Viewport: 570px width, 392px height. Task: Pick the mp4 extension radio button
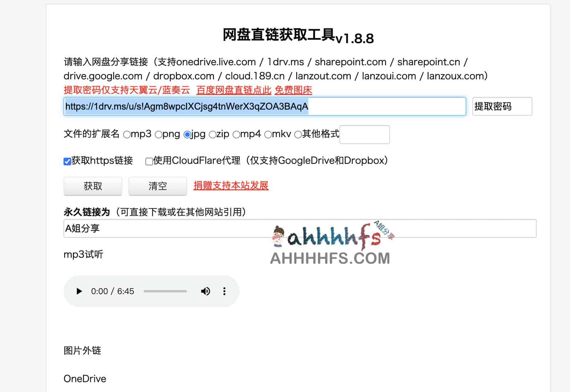pyautogui.click(x=236, y=135)
